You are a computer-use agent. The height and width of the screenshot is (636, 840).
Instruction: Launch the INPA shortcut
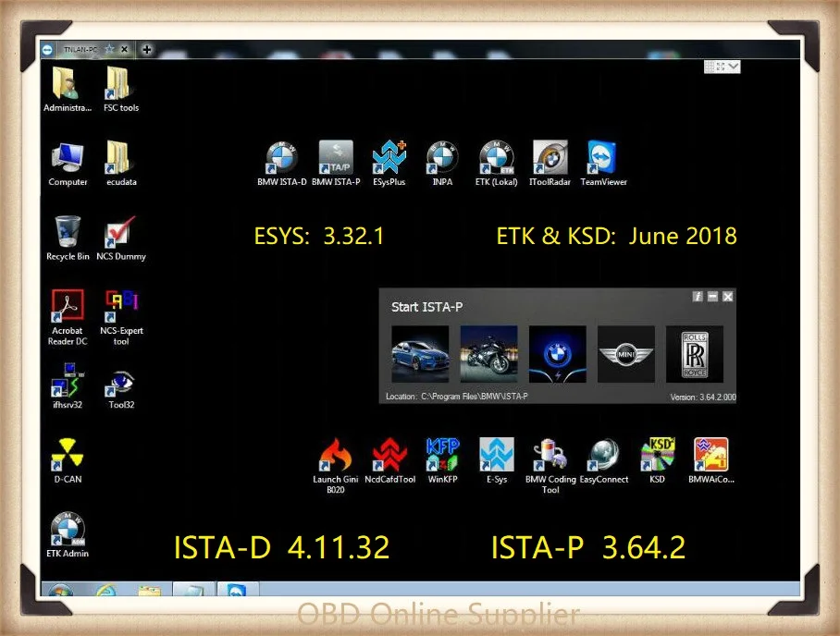(x=442, y=164)
